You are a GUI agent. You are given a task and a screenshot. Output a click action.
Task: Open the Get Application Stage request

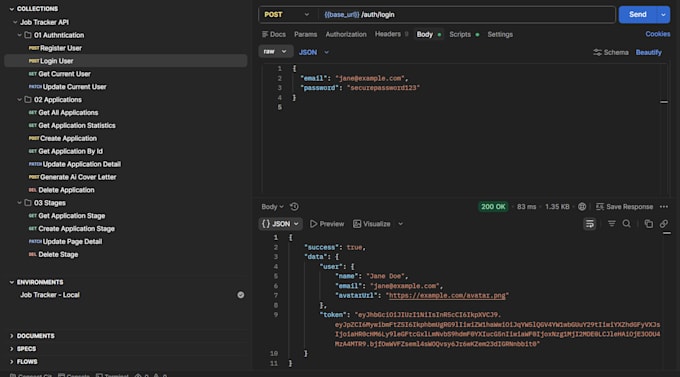click(x=126, y=216)
